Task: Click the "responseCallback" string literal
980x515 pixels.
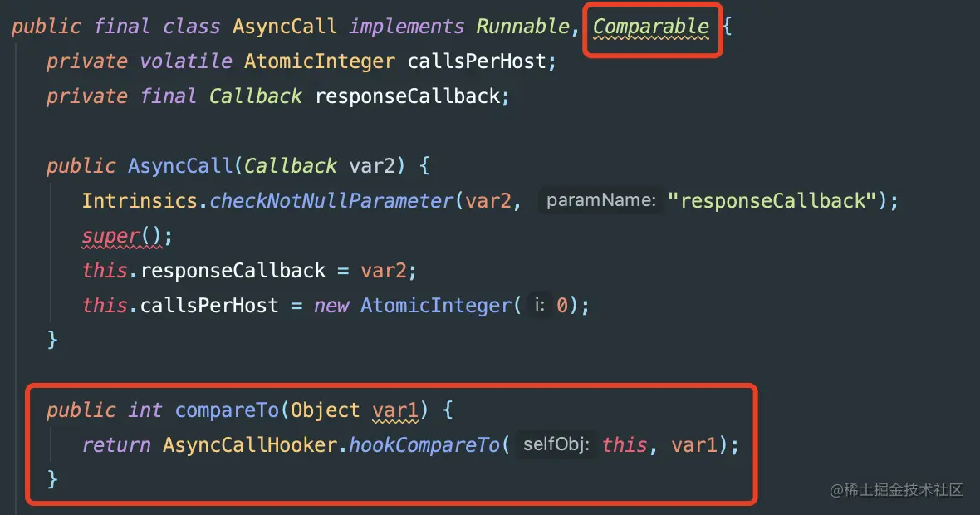Action: (x=772, y=201)
